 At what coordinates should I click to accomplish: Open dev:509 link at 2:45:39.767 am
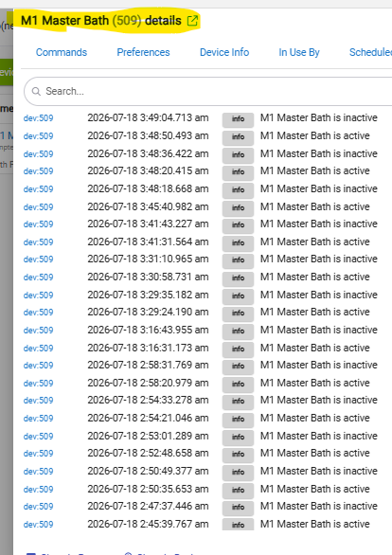(x=38, y=524)
